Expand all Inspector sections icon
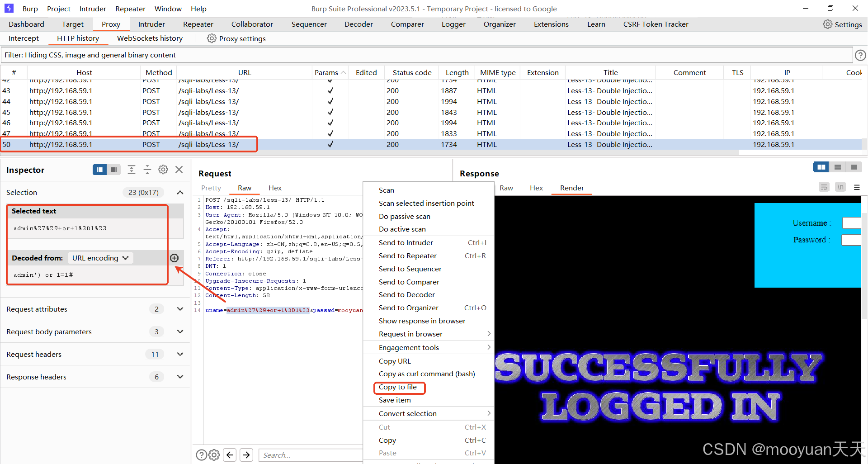 (132, 170)
